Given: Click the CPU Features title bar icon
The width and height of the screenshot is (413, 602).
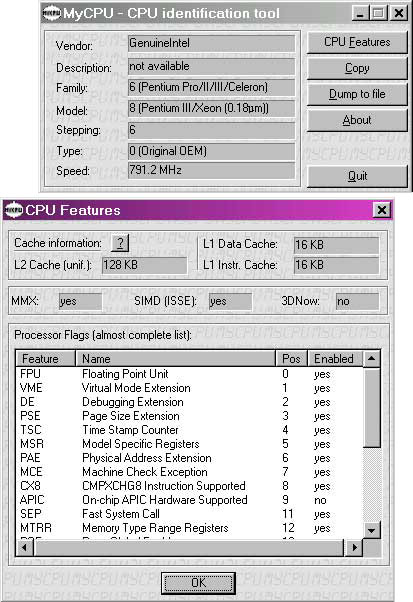Looking at the screenshot, I should point(15,210).
